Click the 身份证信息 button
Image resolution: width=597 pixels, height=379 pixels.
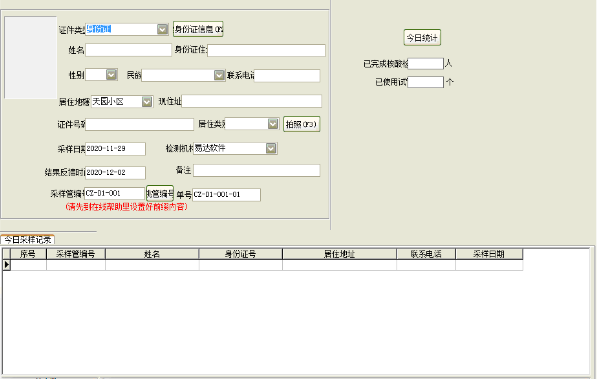click(198, 29)
